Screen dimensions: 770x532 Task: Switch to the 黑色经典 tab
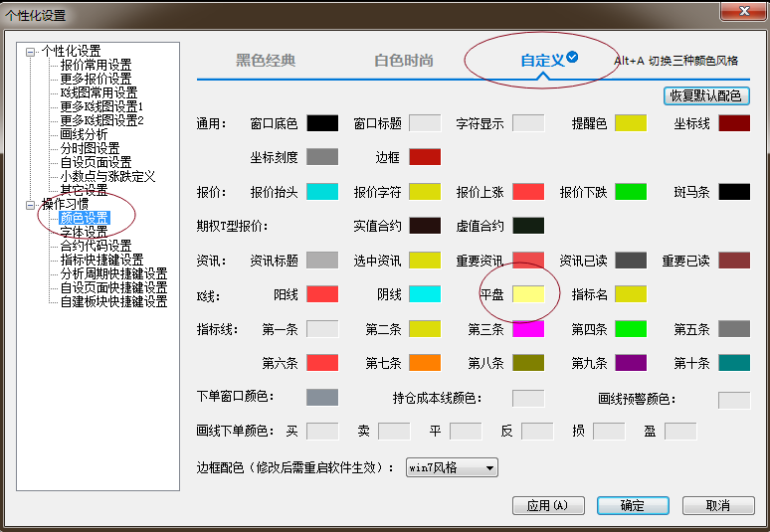266,61
